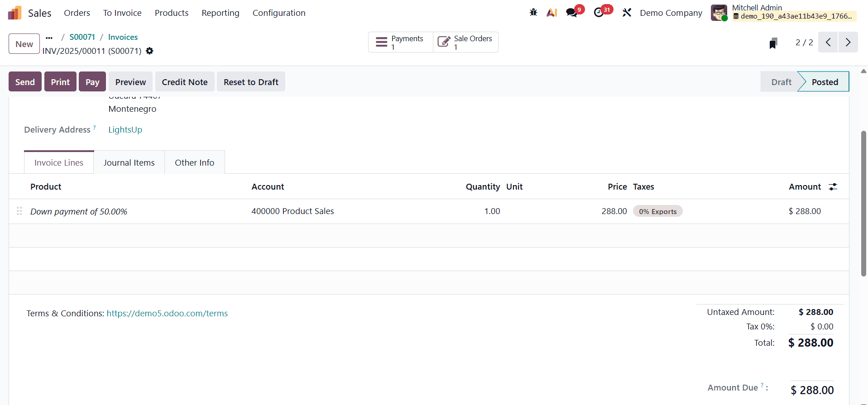Click Delivery Address help question mark
Viewport: 868px width, 405px height.
94,128
